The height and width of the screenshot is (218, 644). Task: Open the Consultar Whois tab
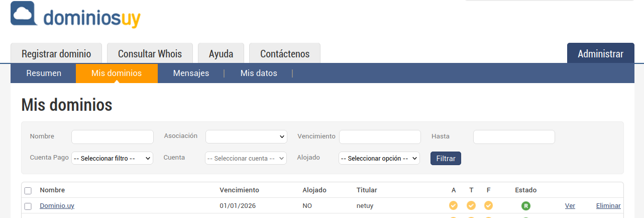tap(150, 53)
